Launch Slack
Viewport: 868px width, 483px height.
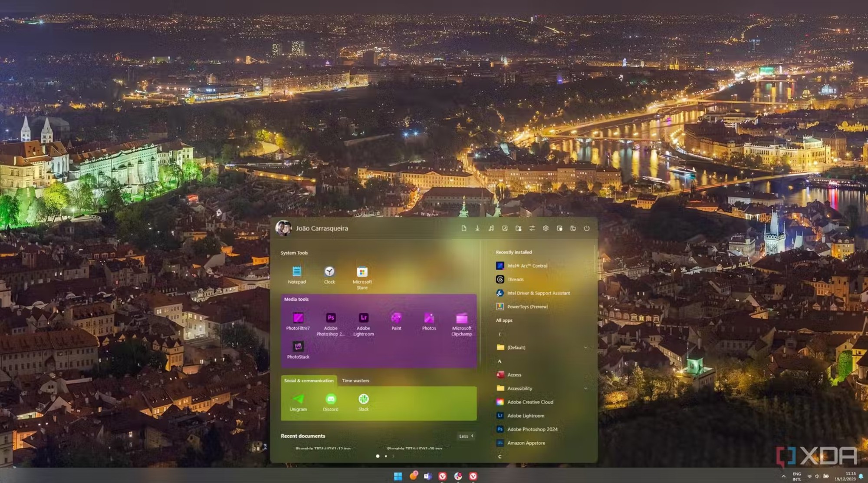pos(363,399)
